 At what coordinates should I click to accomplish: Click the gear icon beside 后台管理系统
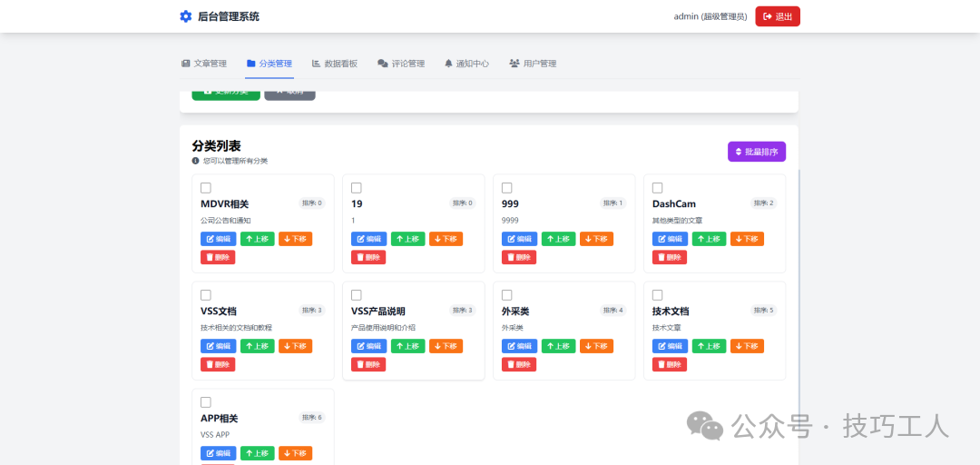(x=186, y=16)
